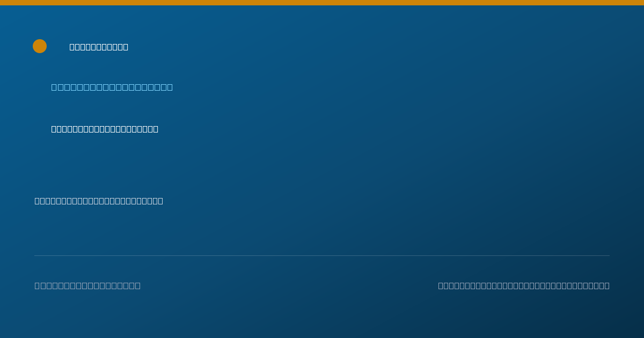
Task: Click the first glyph of the title beside the circle
Action: pos(72,47)
